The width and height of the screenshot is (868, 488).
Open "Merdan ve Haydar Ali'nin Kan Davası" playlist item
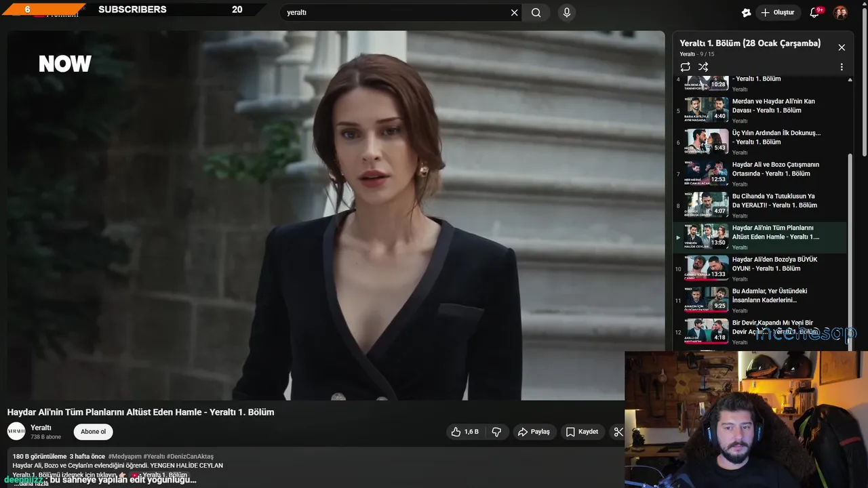(x=774, y=106)
